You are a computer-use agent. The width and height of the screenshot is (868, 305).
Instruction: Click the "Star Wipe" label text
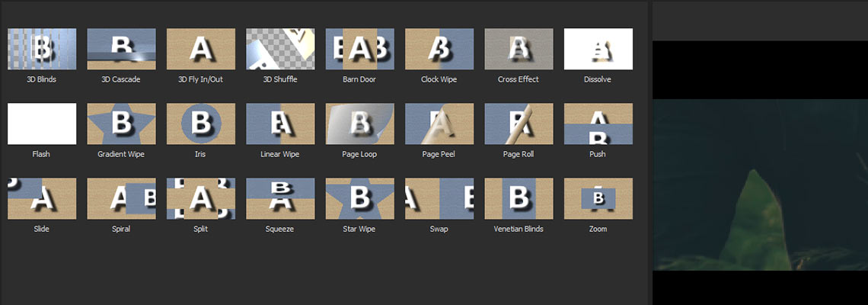(x=359, y=229)
